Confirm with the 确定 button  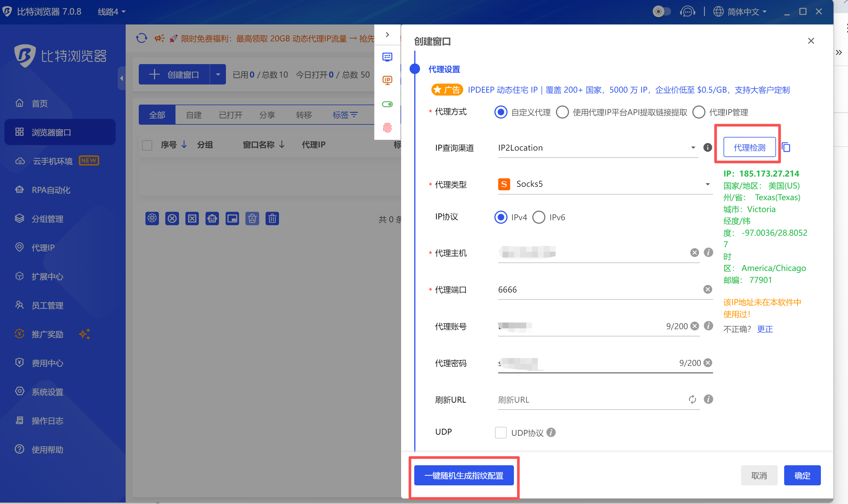802,475
